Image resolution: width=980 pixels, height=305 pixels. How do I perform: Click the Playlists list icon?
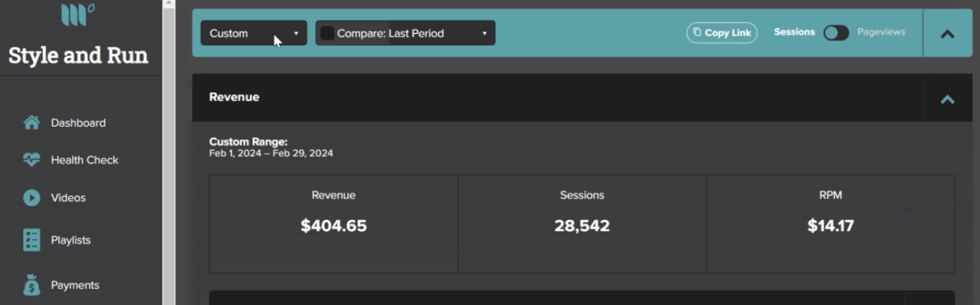pos(32,240)
